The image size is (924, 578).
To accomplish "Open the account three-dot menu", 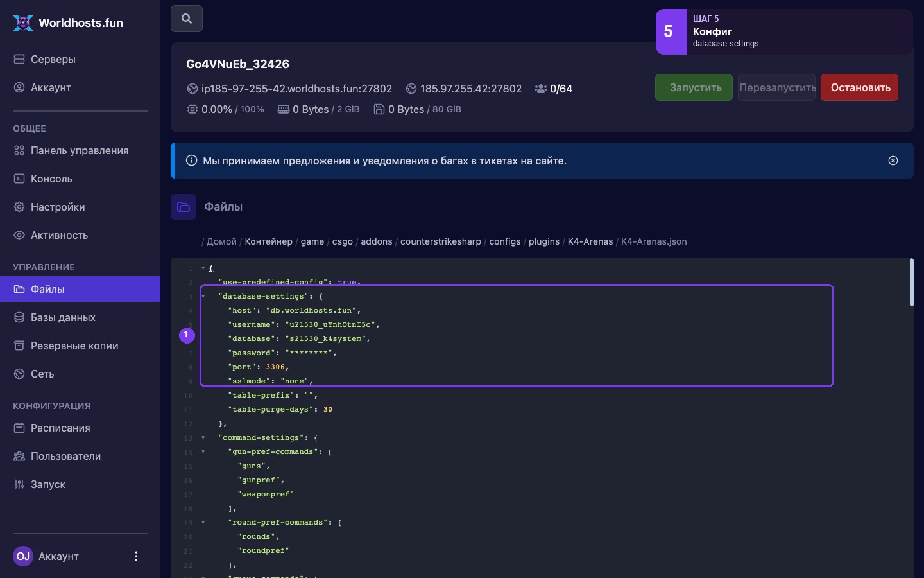I will (x=135, y=556).
